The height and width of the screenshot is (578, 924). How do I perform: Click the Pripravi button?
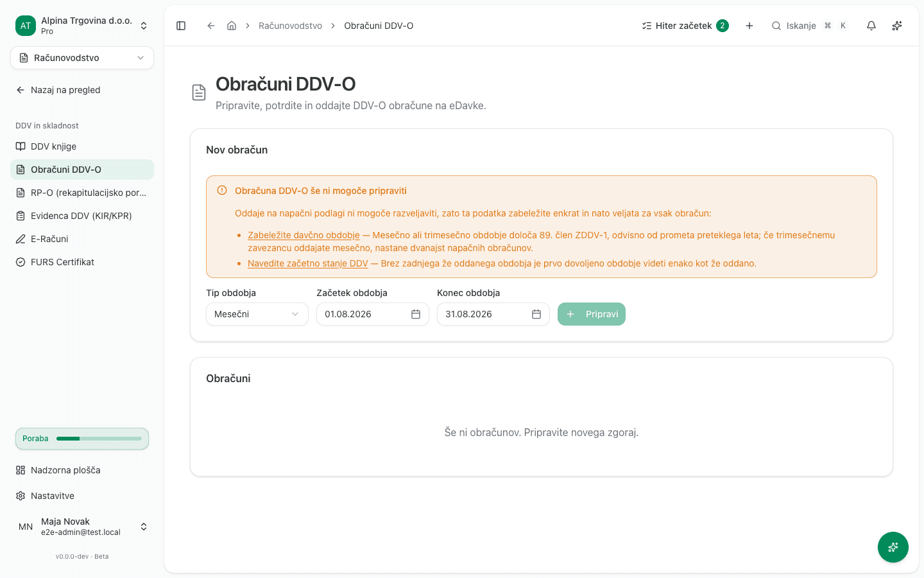[592, 314]
